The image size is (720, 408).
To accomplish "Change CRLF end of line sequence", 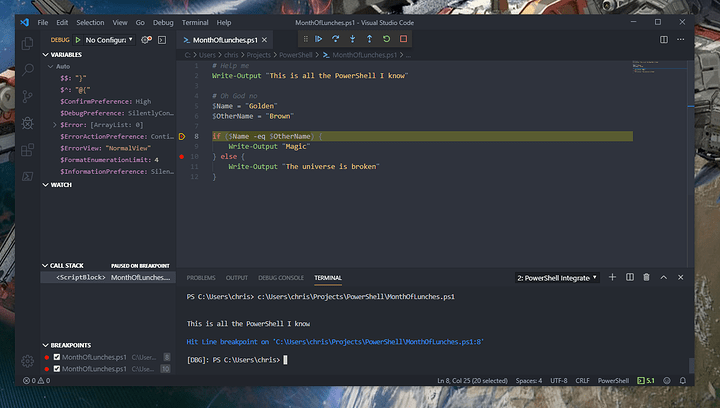I will pos(582,380).
